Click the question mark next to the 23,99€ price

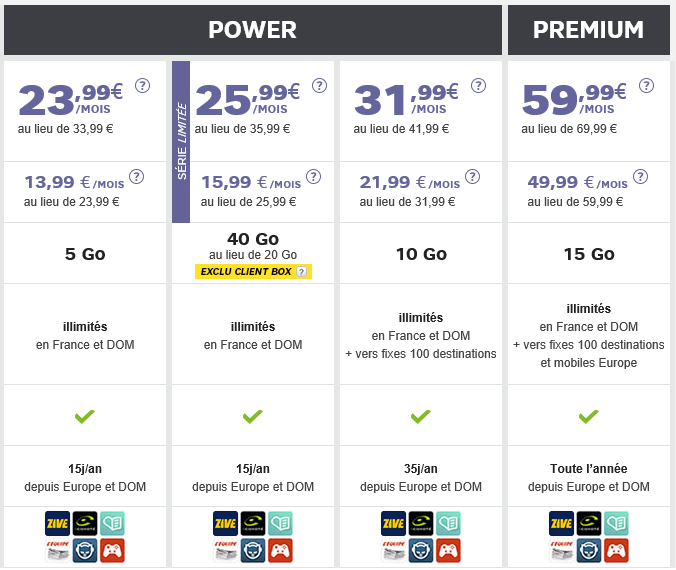coord(142,85)
